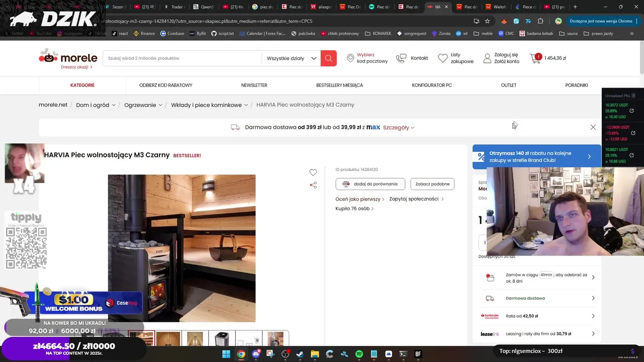This screenshot has height=362, width=644.
Task: Select the stove-only product thumbnail
Action: click(222, 339)
